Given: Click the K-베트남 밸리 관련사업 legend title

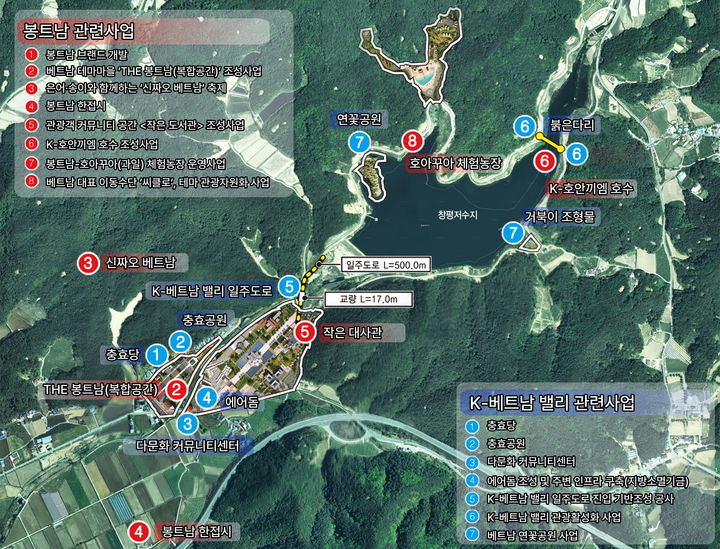Looking at the screenshot, I should [x=566, y=403].
